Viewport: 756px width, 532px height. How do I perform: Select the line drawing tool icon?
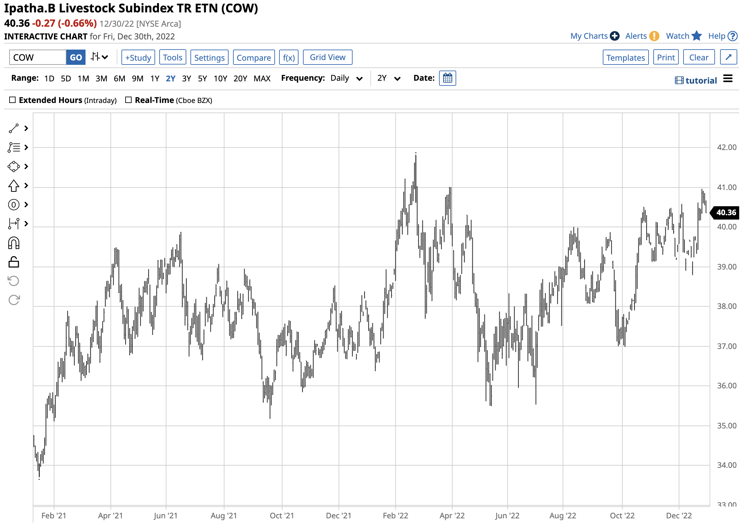point(13,129)
